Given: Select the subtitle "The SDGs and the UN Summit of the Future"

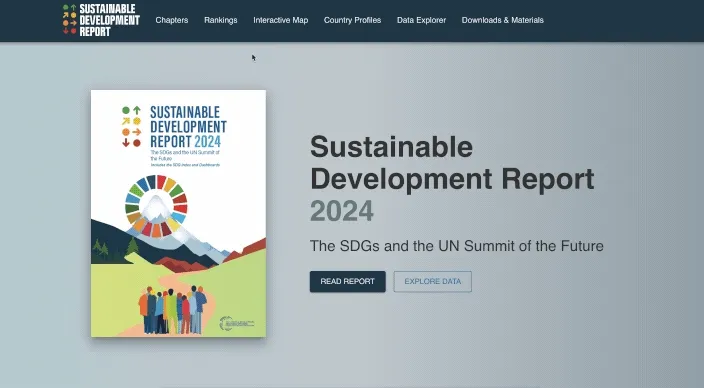Looking at the screenshot, I should coord(457,246).
